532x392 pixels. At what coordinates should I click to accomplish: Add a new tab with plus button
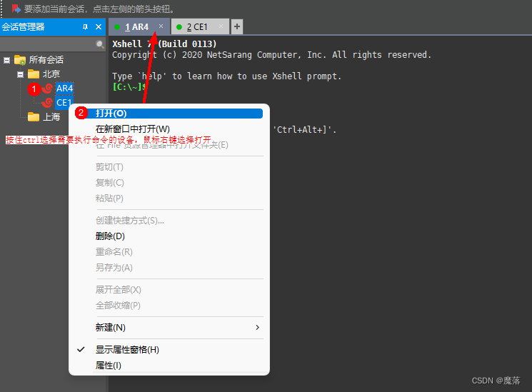(237, 26)
